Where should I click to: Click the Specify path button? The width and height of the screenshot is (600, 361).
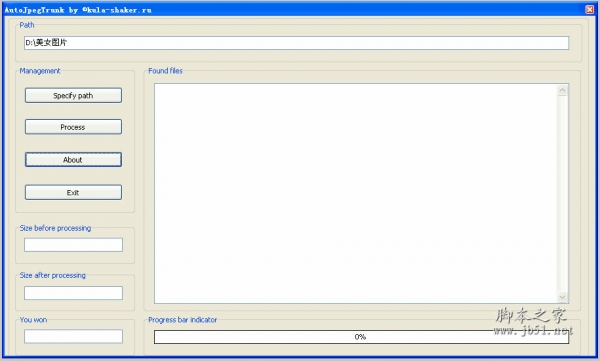(x=73, y=95)
